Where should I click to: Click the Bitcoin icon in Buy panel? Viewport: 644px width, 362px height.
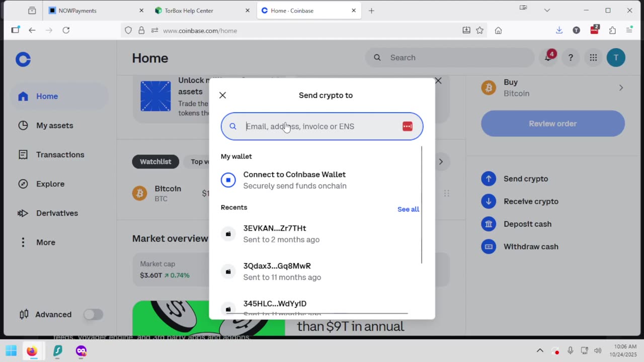(x=489, y=87)
